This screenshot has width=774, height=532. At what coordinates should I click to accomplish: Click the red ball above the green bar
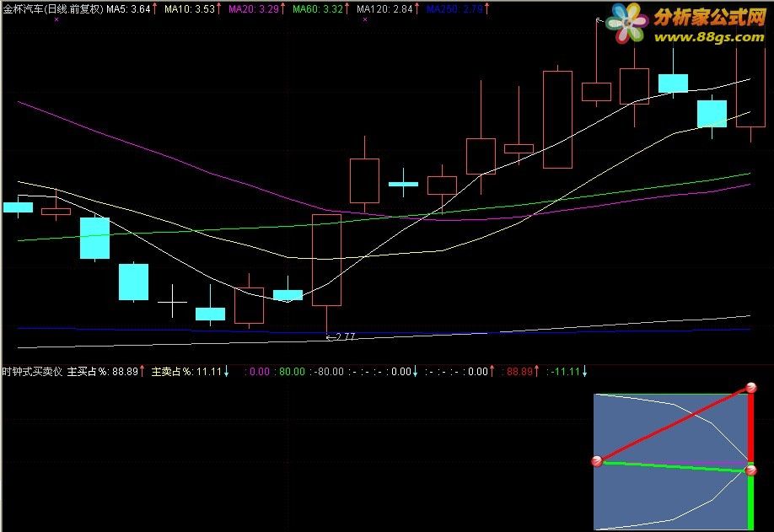(750, 470)
